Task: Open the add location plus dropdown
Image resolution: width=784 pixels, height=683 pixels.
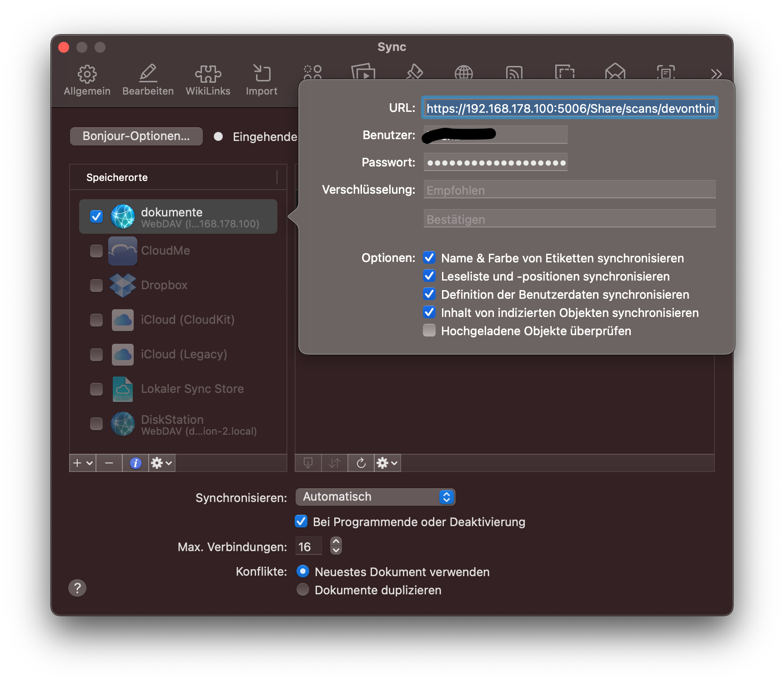Action: [x=82, y=463]
